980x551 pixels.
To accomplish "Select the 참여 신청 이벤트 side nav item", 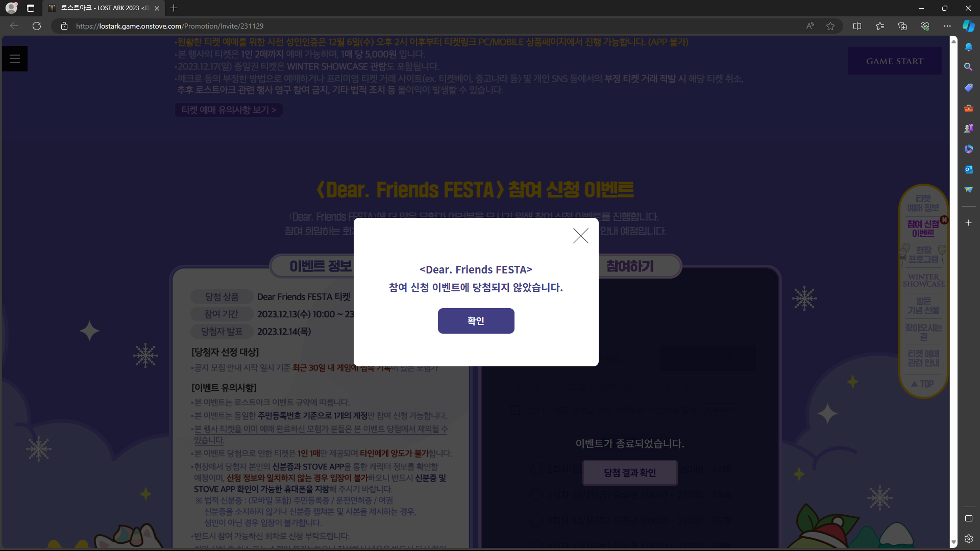I will (x=923, y=229).
